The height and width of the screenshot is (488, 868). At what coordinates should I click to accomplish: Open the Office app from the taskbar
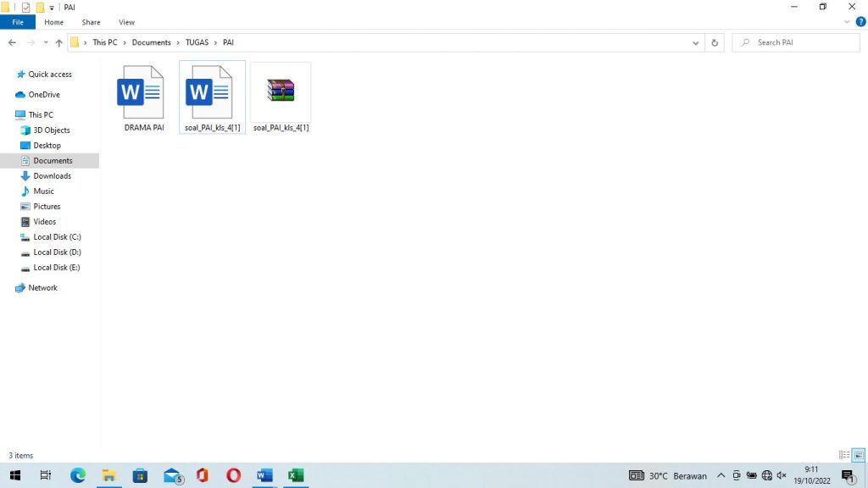[x=203, y=475]
